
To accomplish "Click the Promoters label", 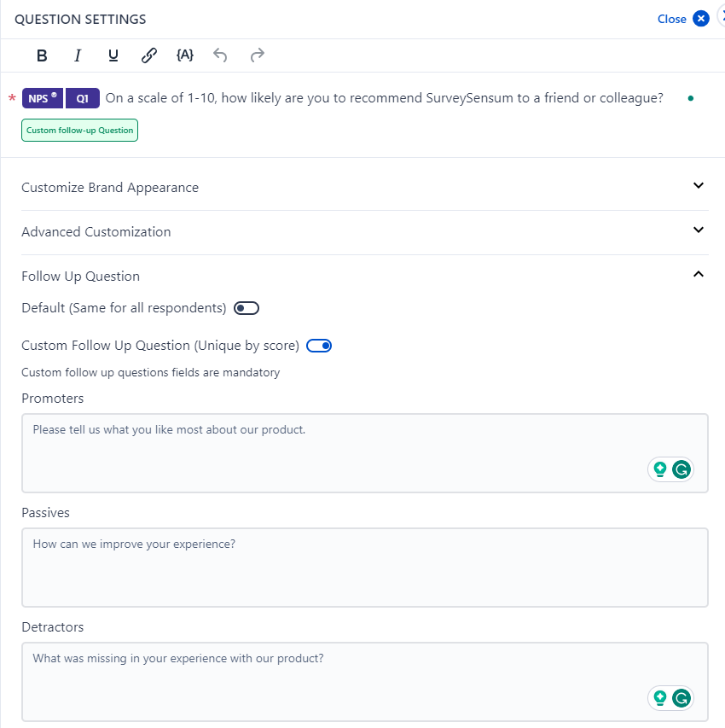I will click(x=52, y=399).
